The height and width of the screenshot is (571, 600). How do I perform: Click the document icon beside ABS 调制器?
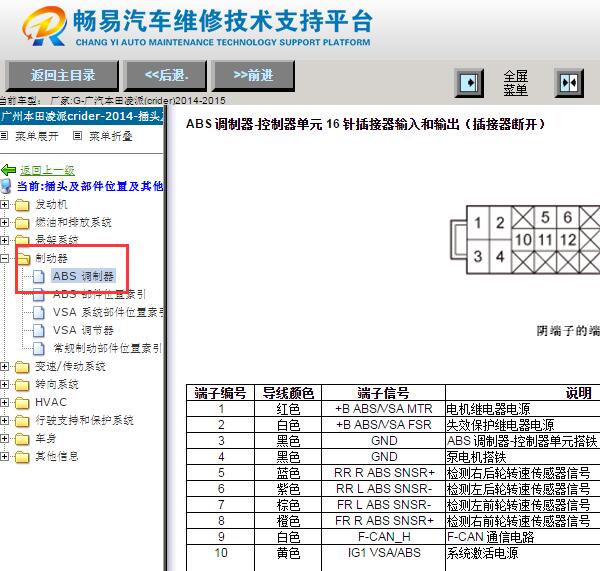coord(39,276)
